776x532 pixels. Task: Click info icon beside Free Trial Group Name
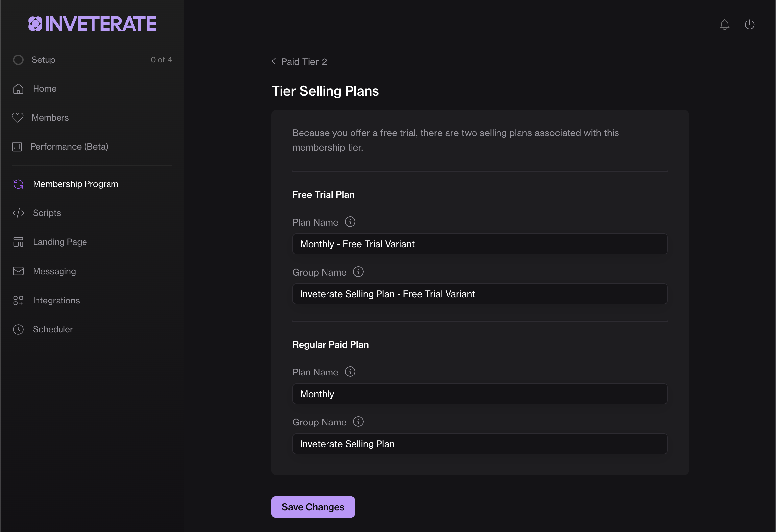coord(358,272)
